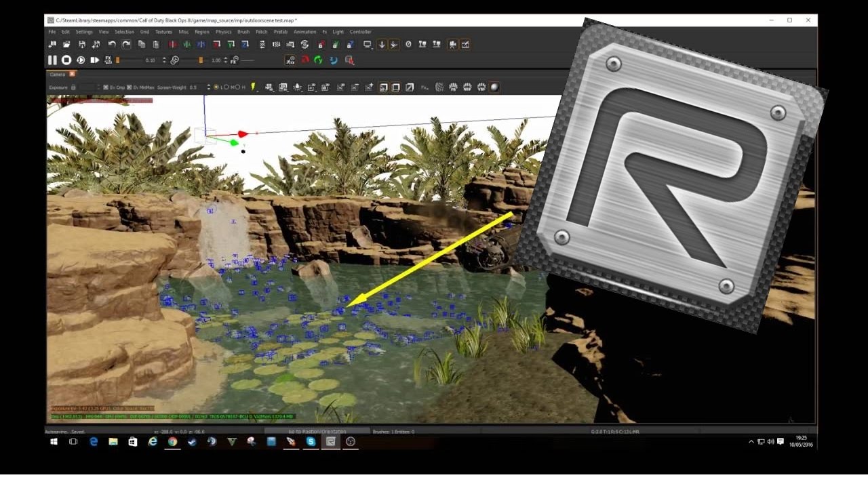Open the Windows Start menu
Screen dimensions: 868x488
[54, 441]
